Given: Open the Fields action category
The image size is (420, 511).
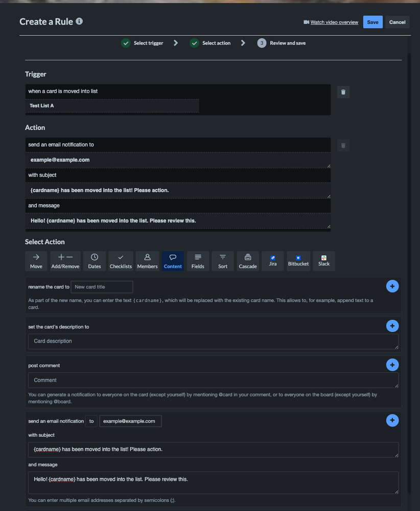Looking at the screenshot, I should tap(198, 261).
